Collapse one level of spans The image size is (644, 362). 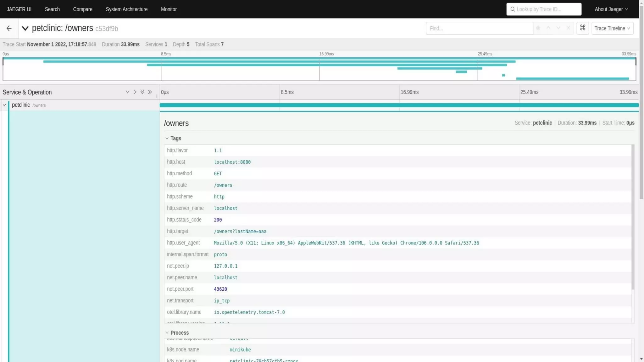point(135,92)
